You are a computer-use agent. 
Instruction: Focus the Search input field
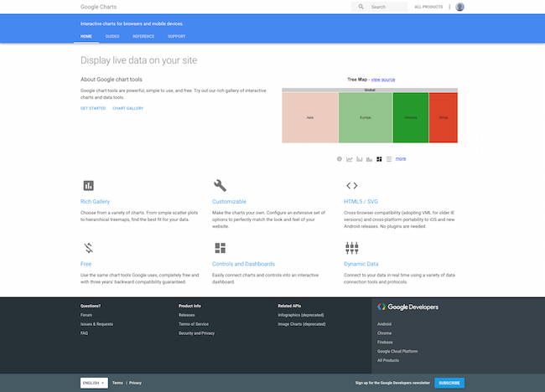[x=379, y=7]
